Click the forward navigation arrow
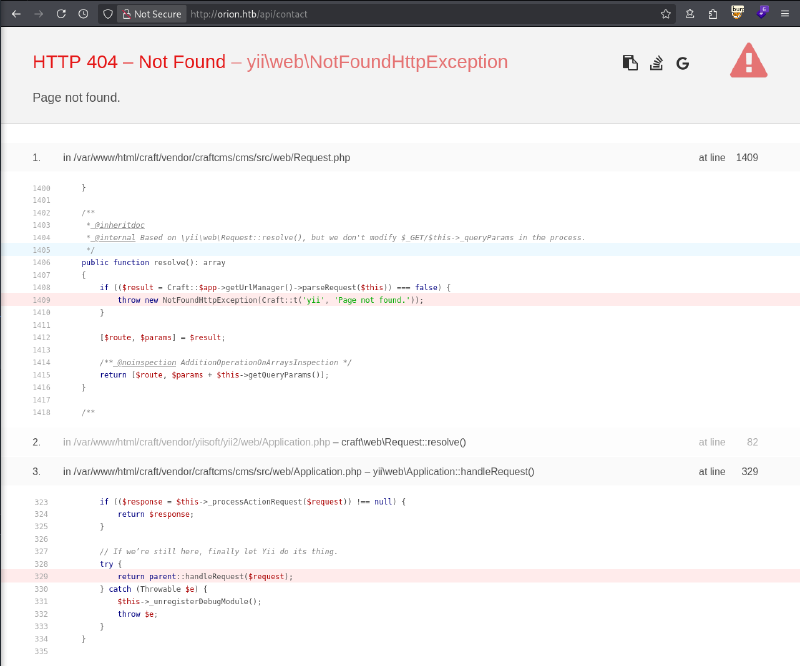 pos(39,14)
